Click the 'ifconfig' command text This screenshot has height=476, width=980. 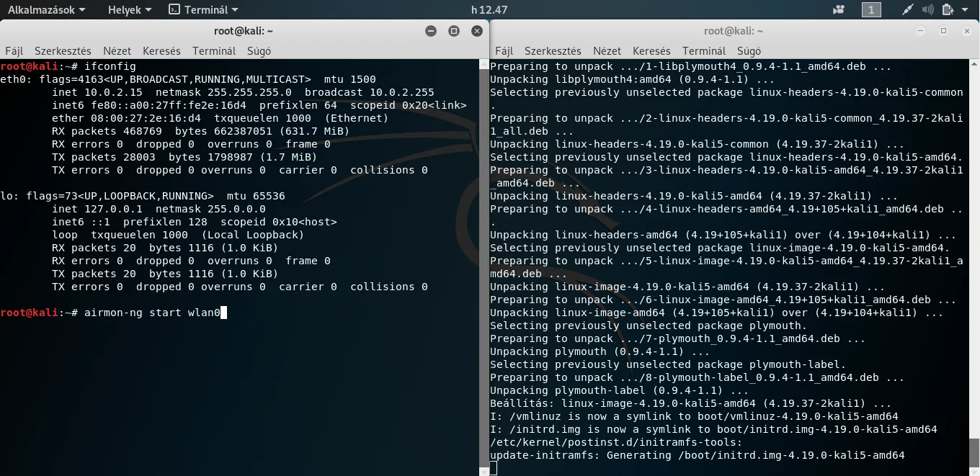tap(110, 66)
